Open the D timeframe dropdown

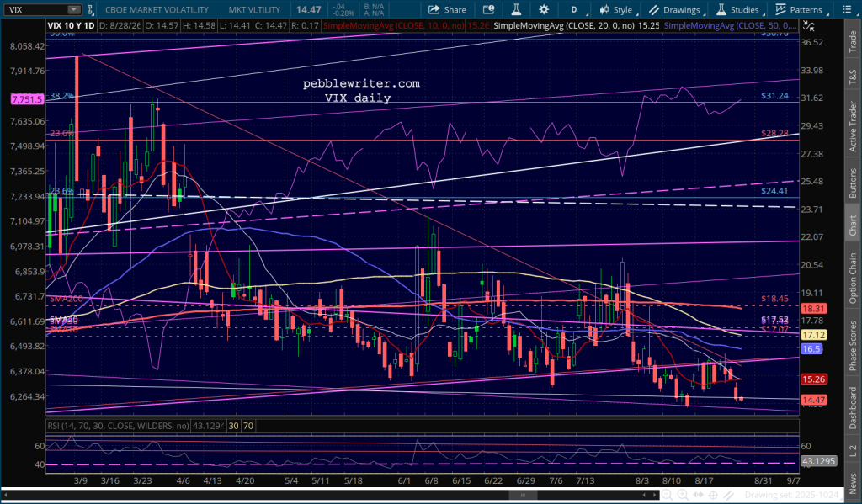tap(576, 9)
